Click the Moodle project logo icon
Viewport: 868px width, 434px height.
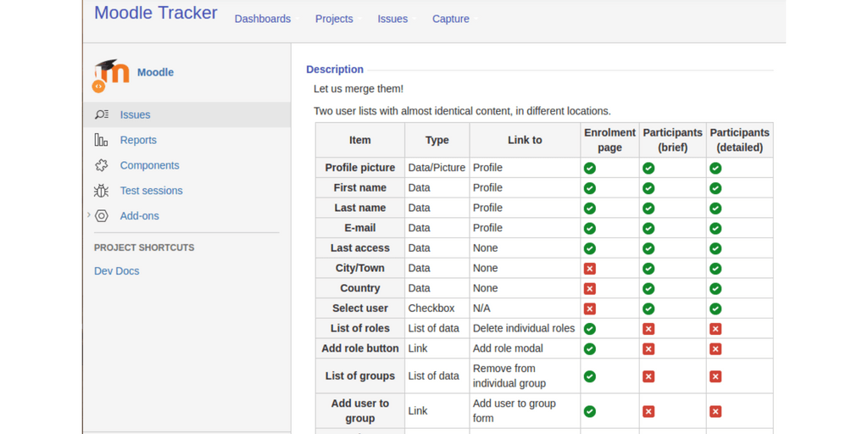[111, 75]
